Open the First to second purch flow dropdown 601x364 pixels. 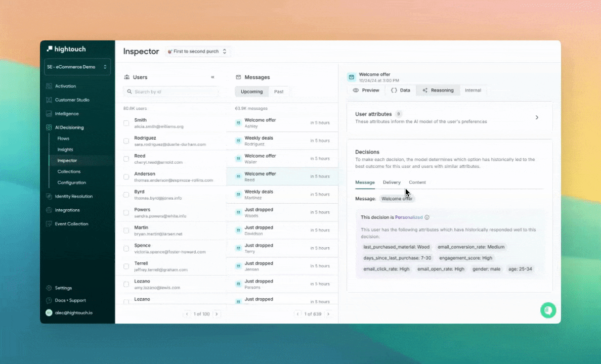(x=197, y=51)
